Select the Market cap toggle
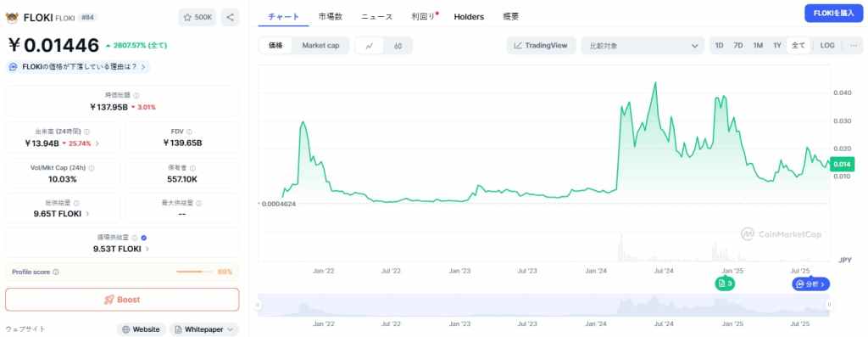Image resolution: width=868 pixels, height=337 pixels. tap(320, 46)
